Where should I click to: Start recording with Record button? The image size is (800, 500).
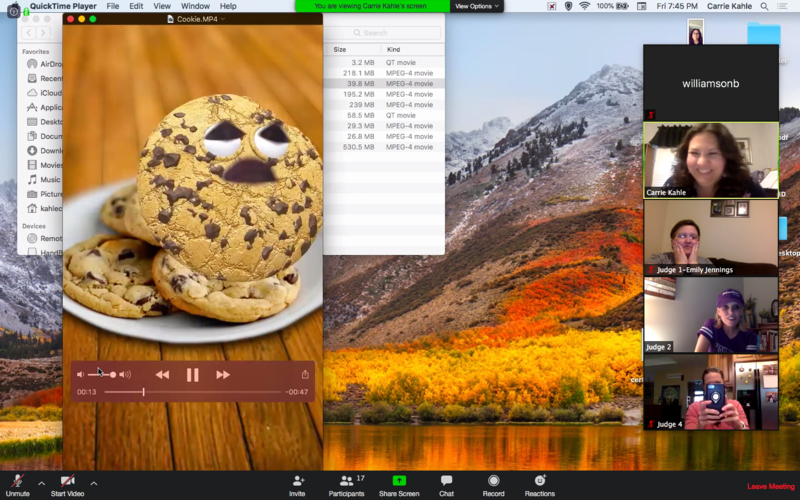(493, 485)
